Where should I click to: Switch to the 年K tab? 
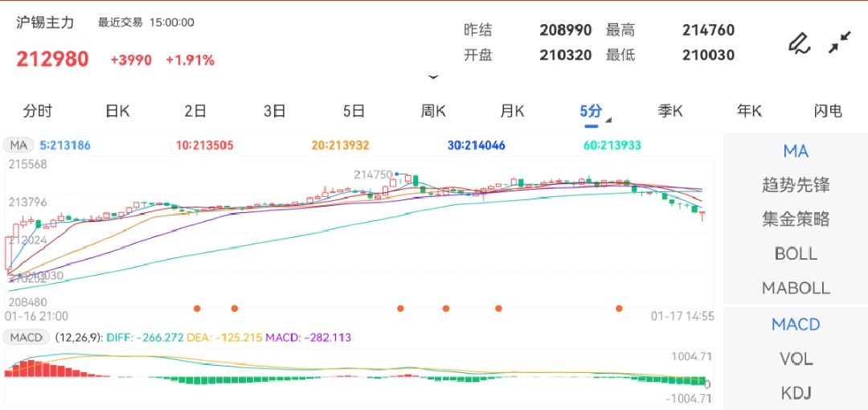[x=750, y=111]
